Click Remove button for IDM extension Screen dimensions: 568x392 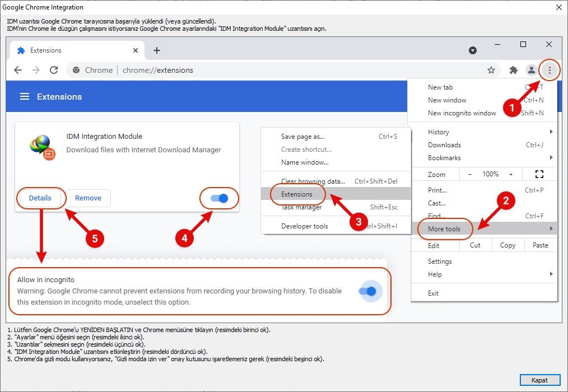coord(88,198)
